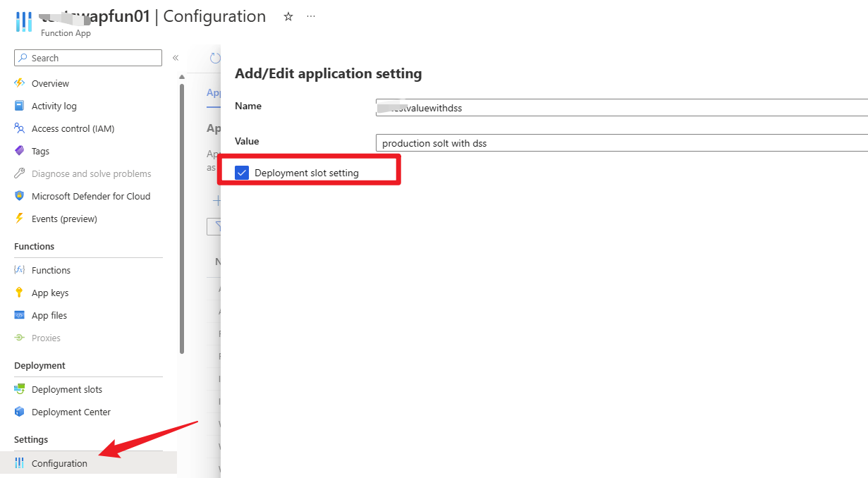Click the Overview lightning icon
This screenshot has width=868, height=478.
tap(20, 83)
